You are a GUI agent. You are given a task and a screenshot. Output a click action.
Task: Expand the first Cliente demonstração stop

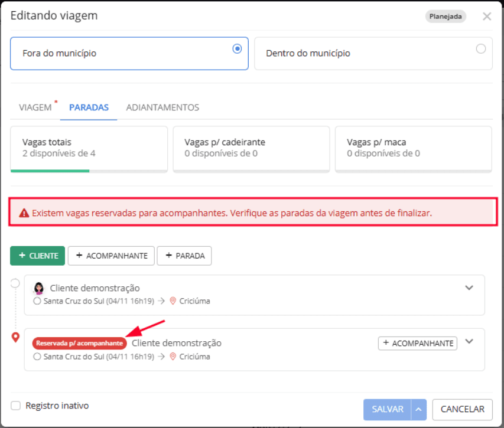470,288
